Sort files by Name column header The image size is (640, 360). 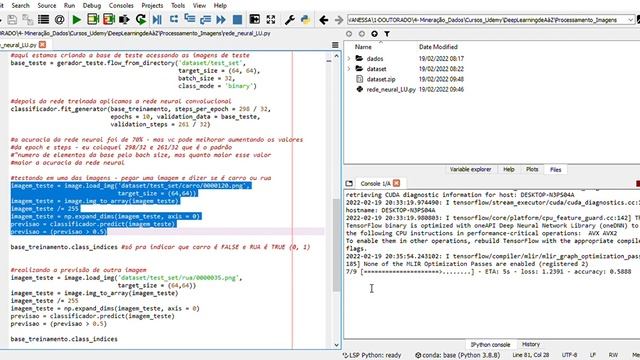(x=363, y=47)
